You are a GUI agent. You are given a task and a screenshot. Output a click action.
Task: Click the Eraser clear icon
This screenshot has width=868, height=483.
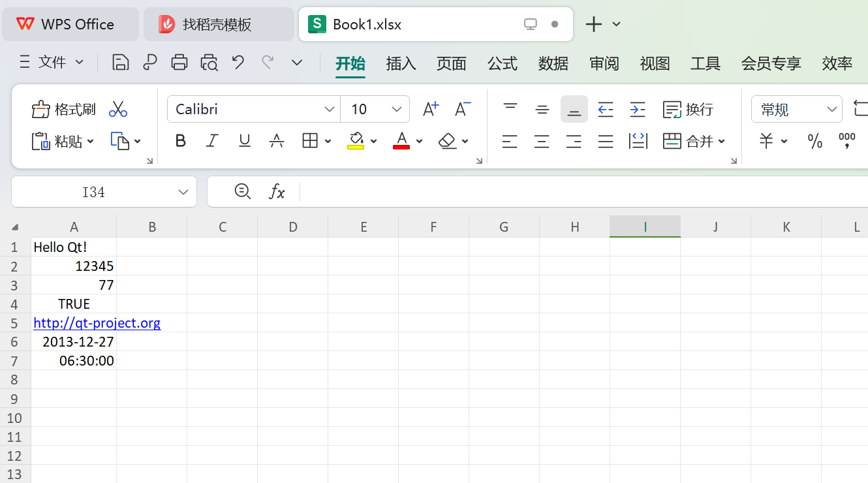[x=448, y=141]
